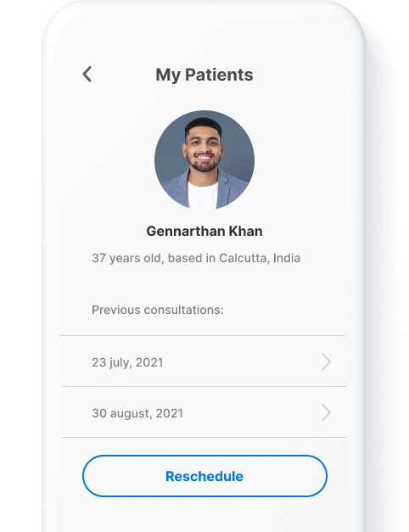Image resolution: width=409 pixels, height=532 pixels.
Task: Tap the smiling face in the avatar
Action: (x=204, y=148)
